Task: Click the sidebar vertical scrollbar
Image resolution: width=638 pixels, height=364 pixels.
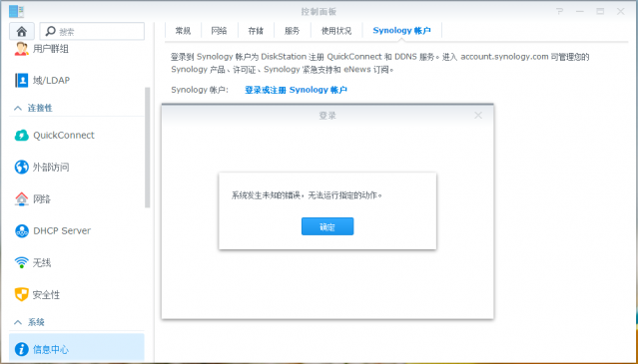Action: point(148,147)
